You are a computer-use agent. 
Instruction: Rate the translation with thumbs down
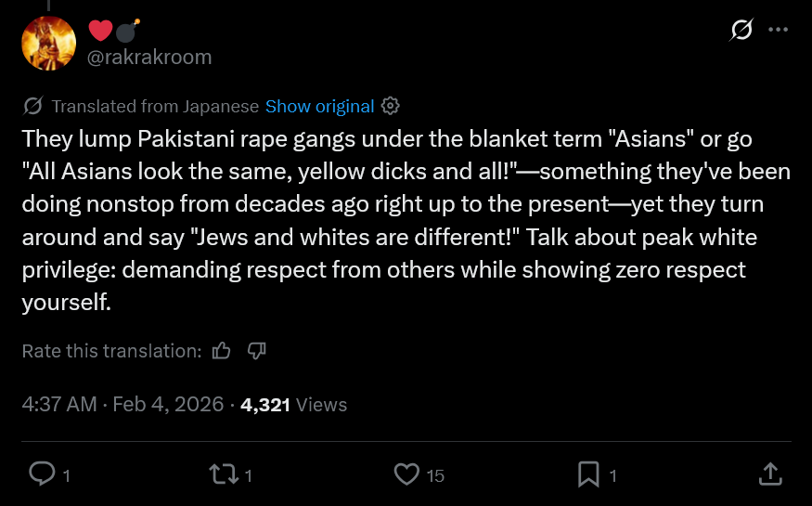pyautogui.click(x=257, y=351)
